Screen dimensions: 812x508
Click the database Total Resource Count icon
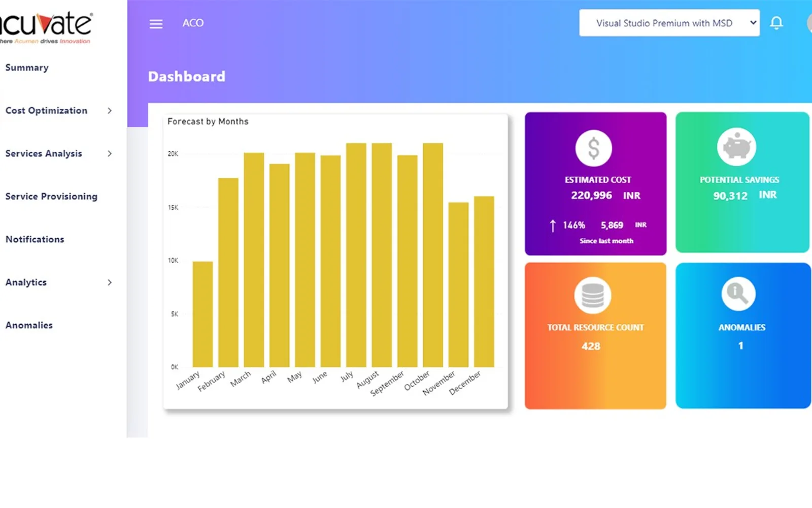coord(592,296)
